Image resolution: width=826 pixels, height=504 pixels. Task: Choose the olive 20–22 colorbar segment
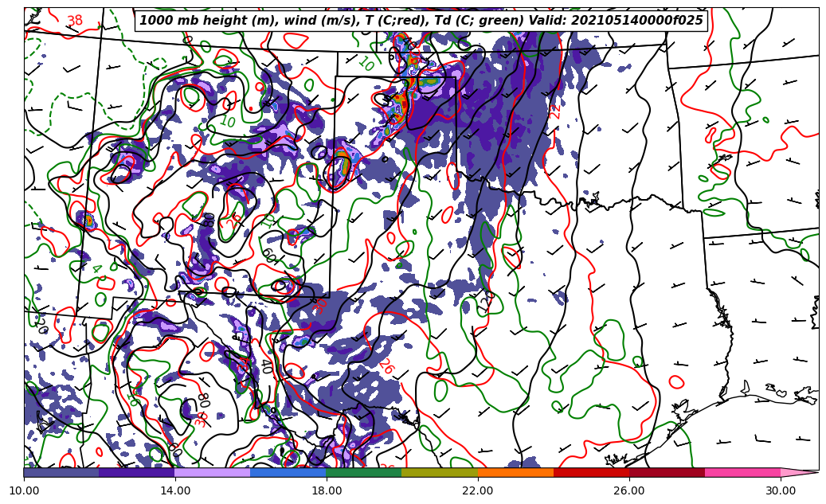click(x=439, y=472)
